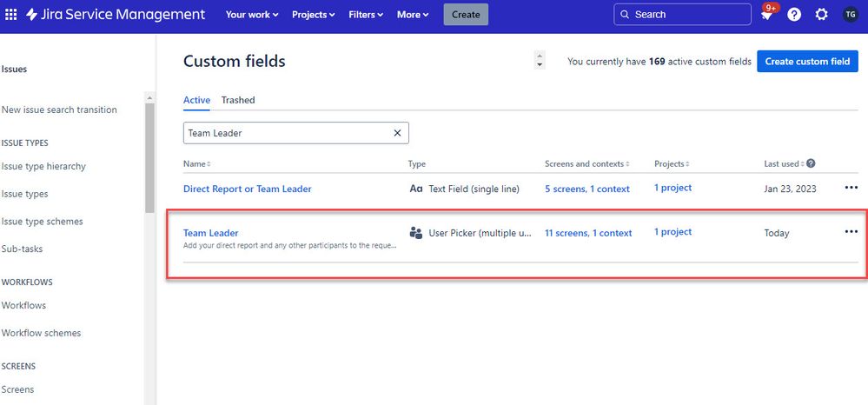The image size is (868, 405).
Task: Open more actions for Direct Report or Team Leader
Action: pyautogui.click(x=851, y=188)
